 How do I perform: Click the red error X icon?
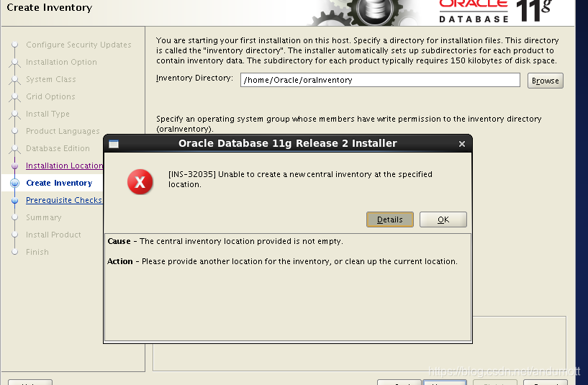coord(140,182)
